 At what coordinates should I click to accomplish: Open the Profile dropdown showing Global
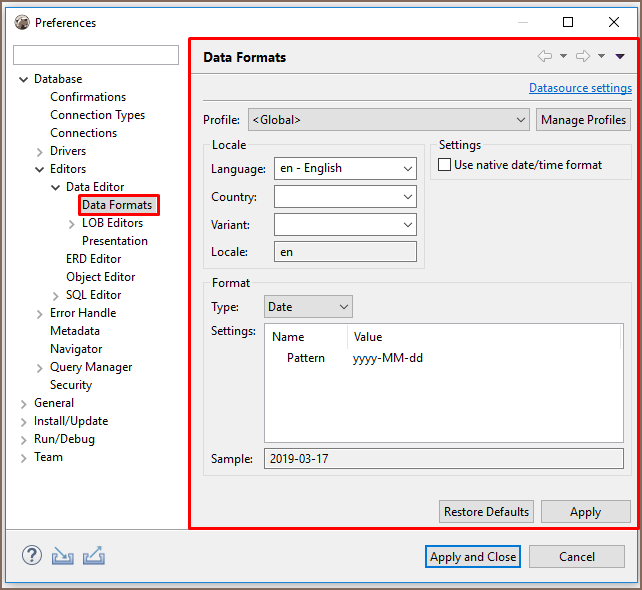click(389, 120)
